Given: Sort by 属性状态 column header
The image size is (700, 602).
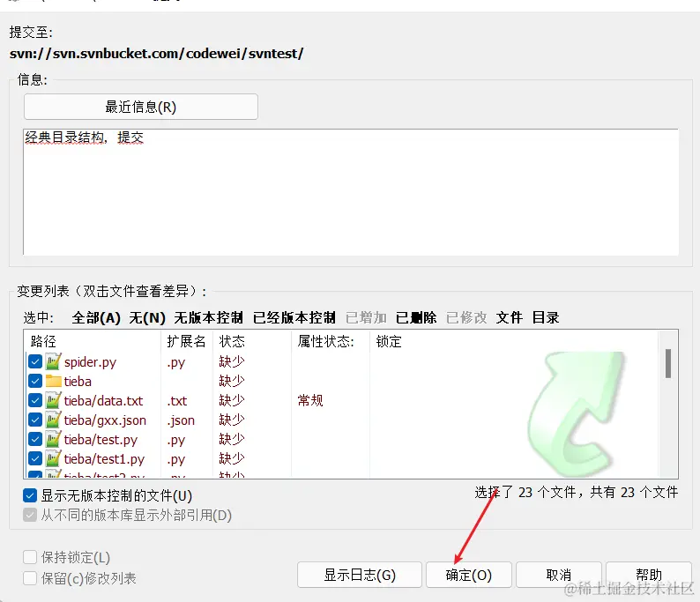Looking at the screenshot, I should point(331,341).
